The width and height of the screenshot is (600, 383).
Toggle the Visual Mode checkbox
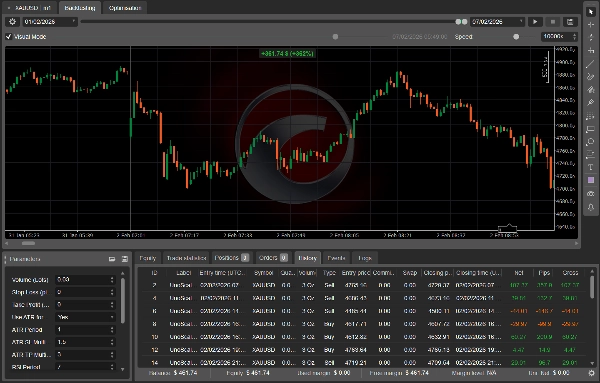tap(8, 37)
